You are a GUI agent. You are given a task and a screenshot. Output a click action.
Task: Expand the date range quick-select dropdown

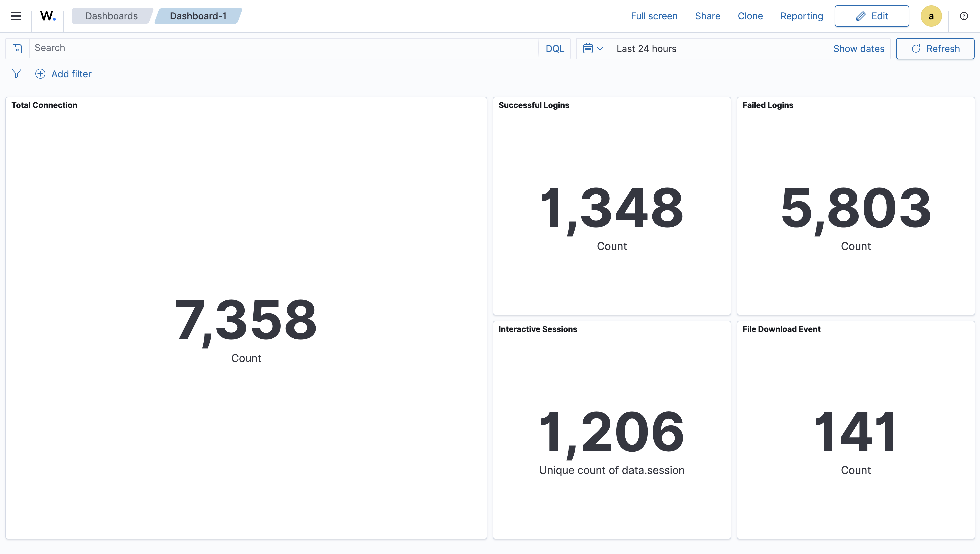pos(600,48)
